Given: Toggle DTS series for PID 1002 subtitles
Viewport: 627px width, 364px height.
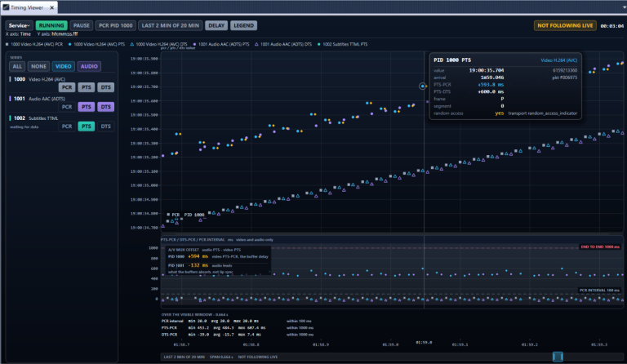Looking at the screenshot, I should click(105, 127).
